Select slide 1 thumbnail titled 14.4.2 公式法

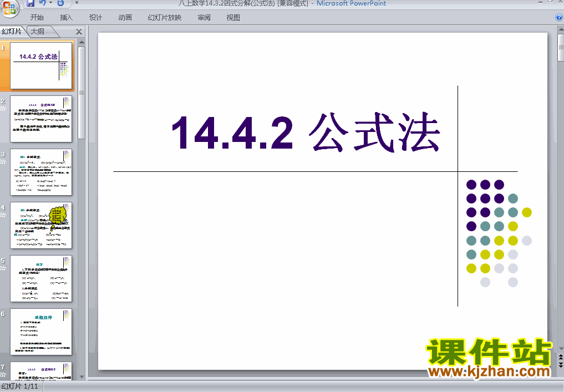41,65
